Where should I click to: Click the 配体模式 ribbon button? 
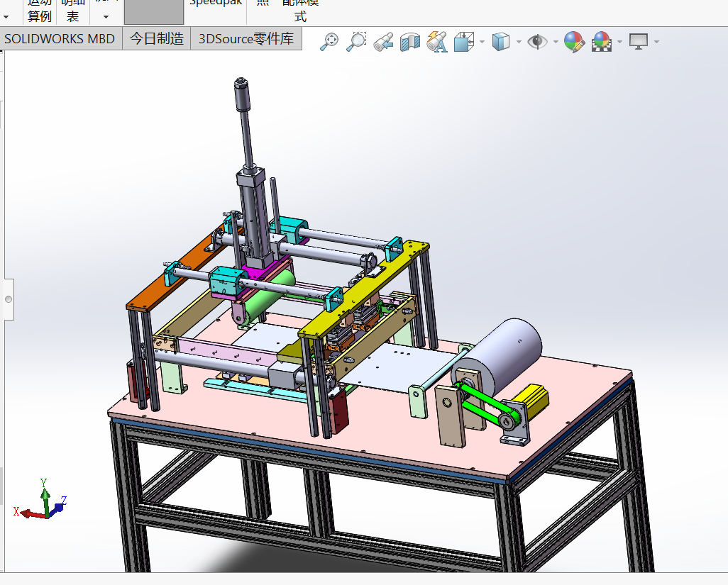300,11
